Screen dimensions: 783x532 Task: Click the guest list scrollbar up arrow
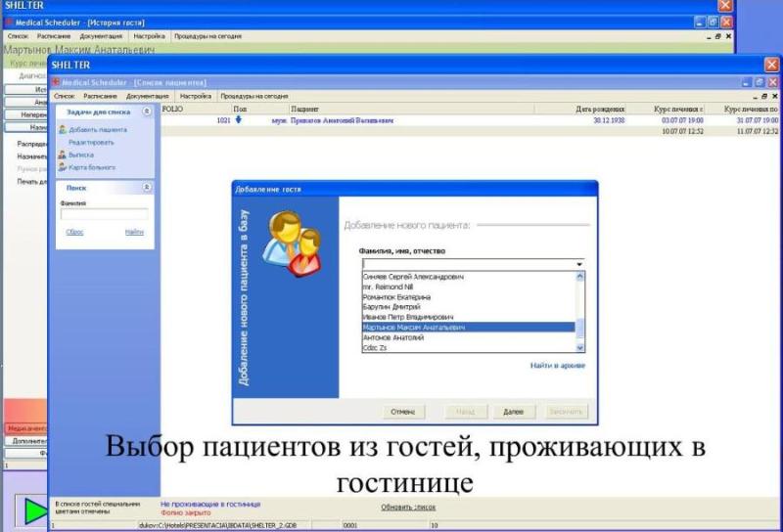pyautogui.click(x=579, y=277)
